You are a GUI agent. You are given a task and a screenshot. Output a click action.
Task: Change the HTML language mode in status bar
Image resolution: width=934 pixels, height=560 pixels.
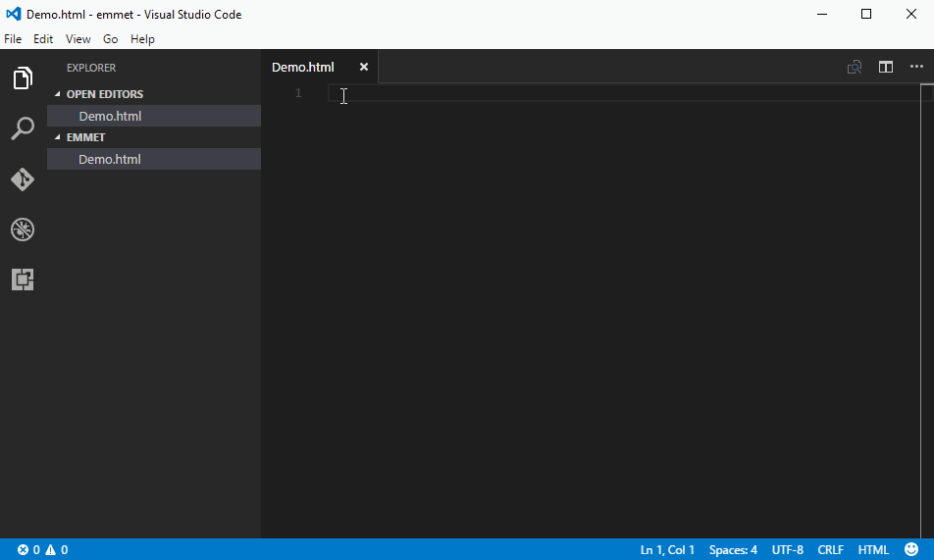click(x=873, y=550)
